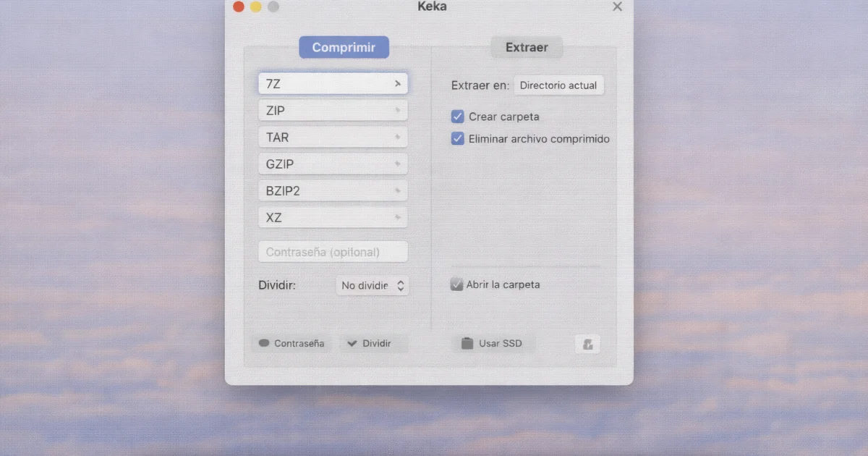
Task: Select the TAR format option
Action: pos(333,138)
